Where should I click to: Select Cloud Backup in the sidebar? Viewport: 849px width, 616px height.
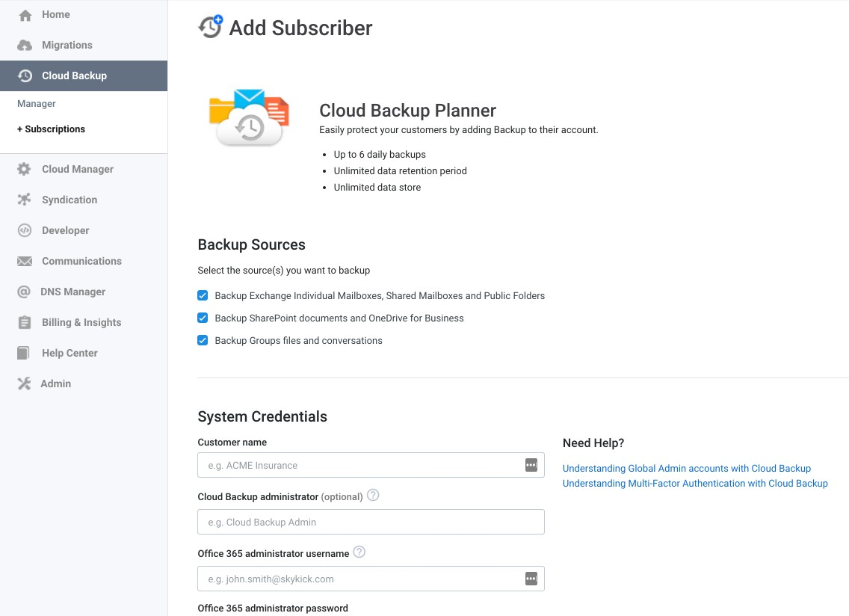tap(84, 76)
